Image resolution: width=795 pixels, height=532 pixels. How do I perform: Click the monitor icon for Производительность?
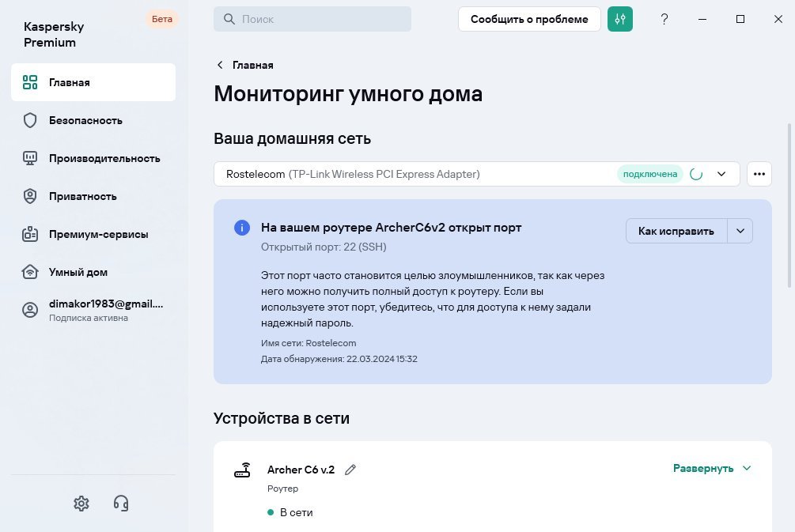30,158
